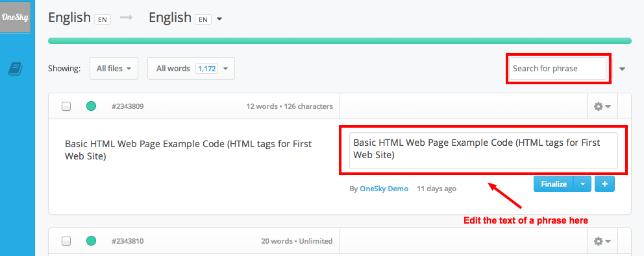Expand target language English dropdown arrow
644x256 pixels.
[x=219, y=19]
